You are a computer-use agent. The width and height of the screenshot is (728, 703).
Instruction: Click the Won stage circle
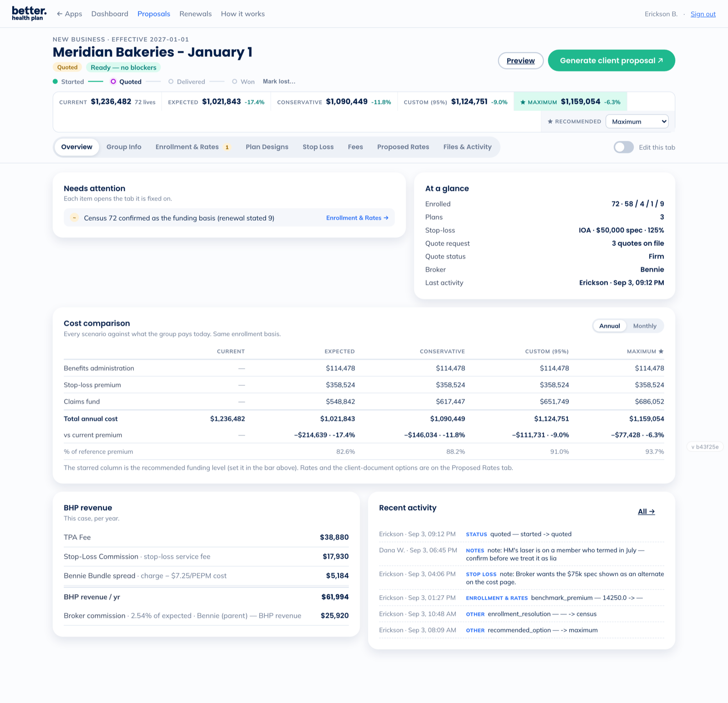(235, 81)
